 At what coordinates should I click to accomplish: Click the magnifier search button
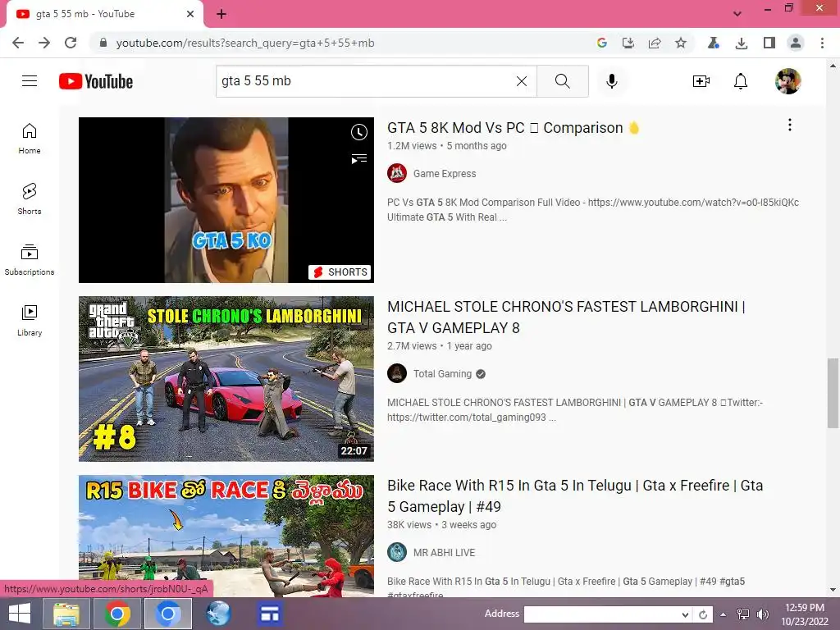coord(563,81)
